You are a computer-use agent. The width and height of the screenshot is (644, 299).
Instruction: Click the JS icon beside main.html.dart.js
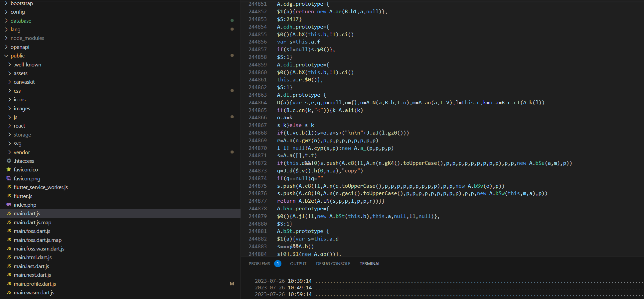pyautogui.click(x=9, y=257)
